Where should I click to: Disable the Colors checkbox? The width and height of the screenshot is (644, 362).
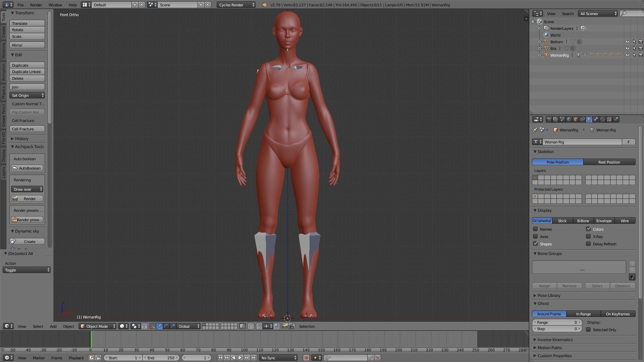588,229
